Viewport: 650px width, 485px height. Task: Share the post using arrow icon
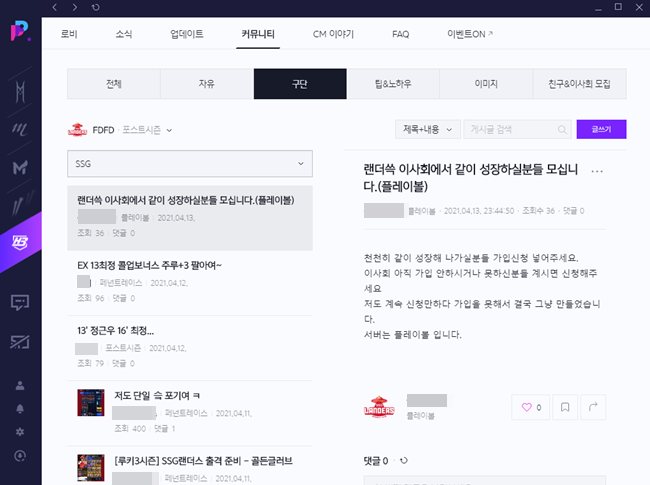point(593,407)
